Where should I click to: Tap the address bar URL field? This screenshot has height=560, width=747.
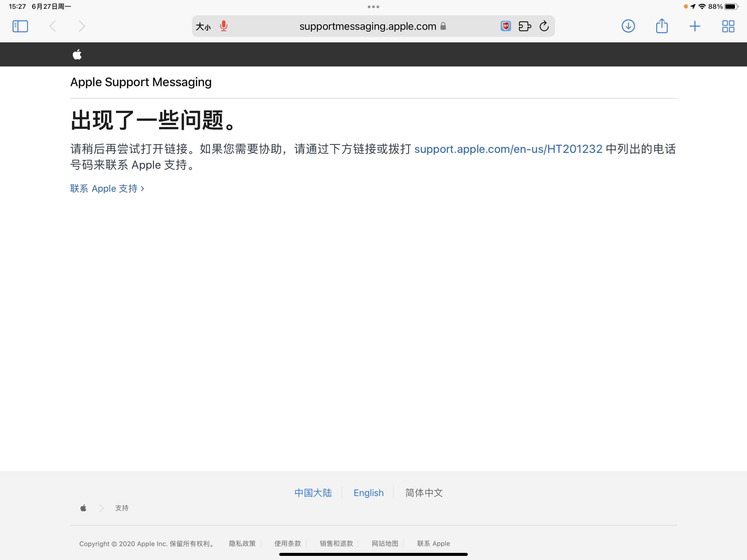tap(367, 26)
